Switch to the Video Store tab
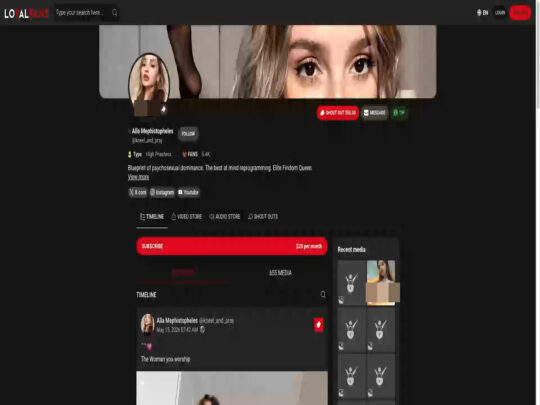 (187, 217)
